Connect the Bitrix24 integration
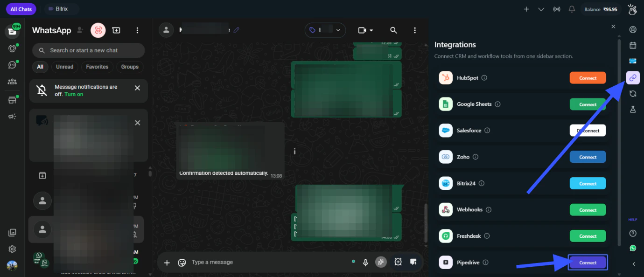Image resolution: width=644 pixels, height=277 pixels. point(588,183)
